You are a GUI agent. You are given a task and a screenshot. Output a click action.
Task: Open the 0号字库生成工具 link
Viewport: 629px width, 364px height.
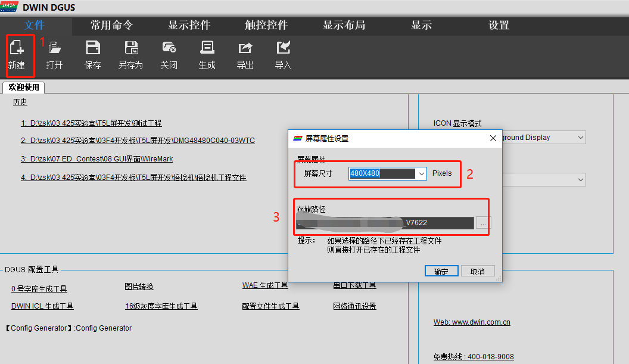[39, 289]
